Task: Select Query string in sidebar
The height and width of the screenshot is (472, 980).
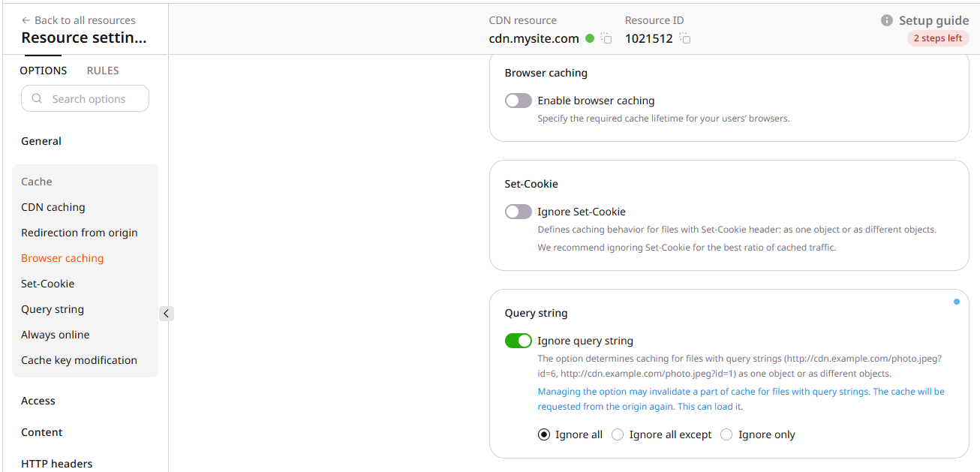Action: point(53,309)
